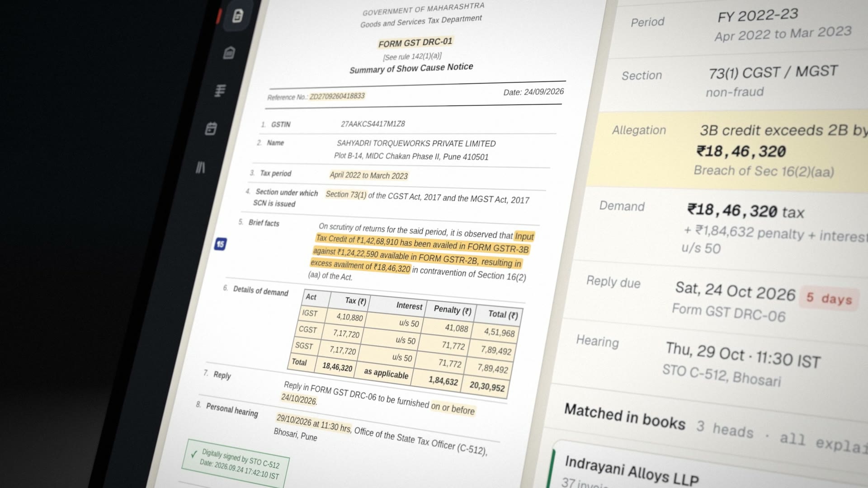Click the highlighted hearing time 29/10/2026 at 11:30 hrs
This screenshot has height=488, width=868.
(x=313, y=423)
